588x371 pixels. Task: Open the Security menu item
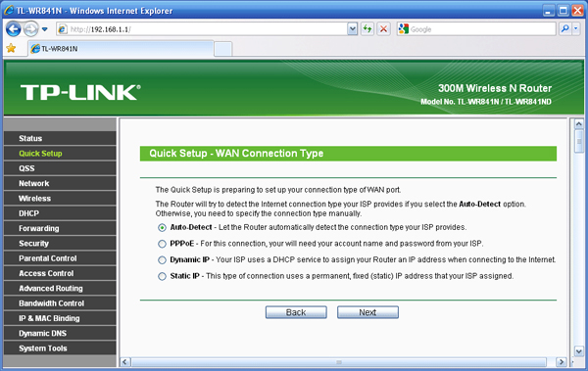pos(60,243)
